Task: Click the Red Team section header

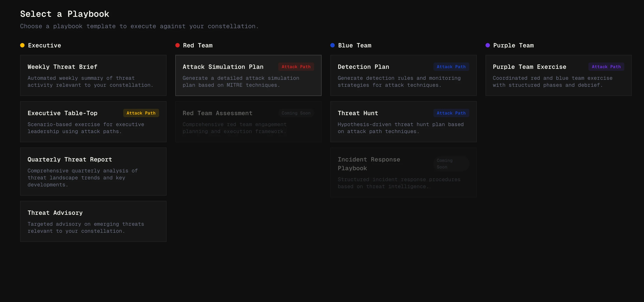Action: (197, 45)
